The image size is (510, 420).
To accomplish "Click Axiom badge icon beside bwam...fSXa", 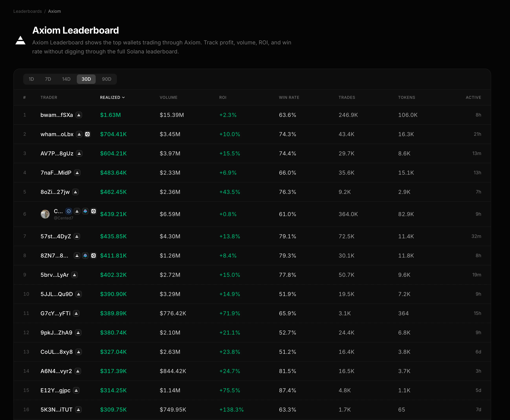I will (79, 115).
